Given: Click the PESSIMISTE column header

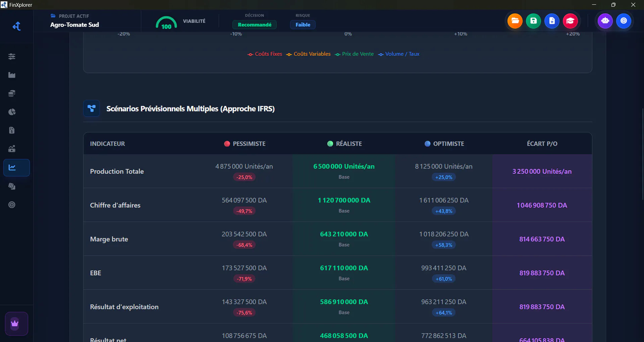Looking at the screenshot, I should (245, 144).
